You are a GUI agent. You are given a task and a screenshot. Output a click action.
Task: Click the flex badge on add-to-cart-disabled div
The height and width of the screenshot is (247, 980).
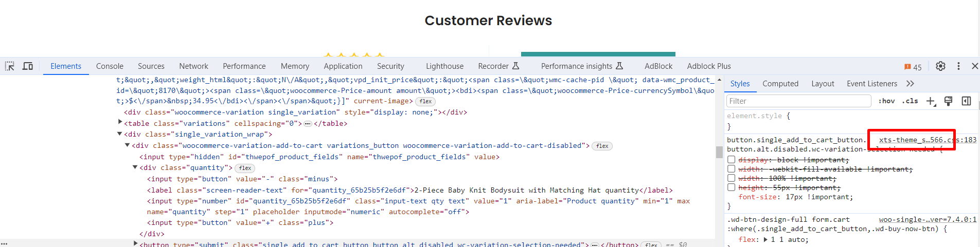pos(602,146)
